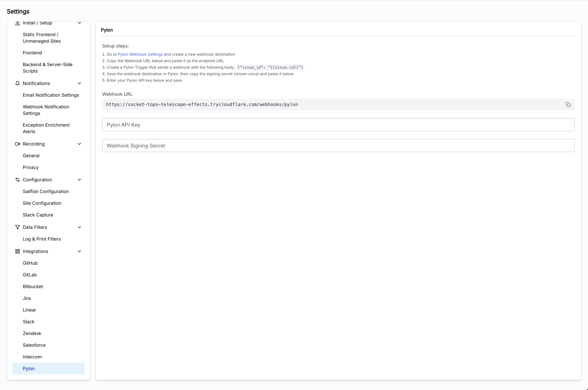
Task: Collapse the Install / Setup section chevron
Action: coord(79,23)
